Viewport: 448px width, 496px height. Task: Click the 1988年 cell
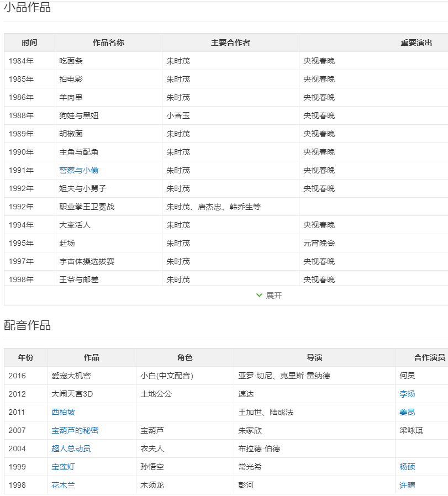pos(30,116)
